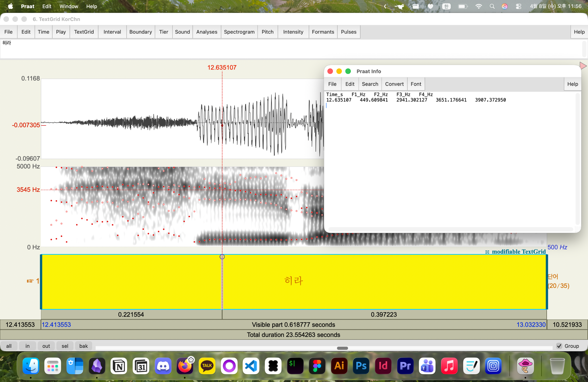Image resolution: width=588 pixels, height=382 pixels.
Task: Toggle the Group checkbox
Action: point(559,346)
